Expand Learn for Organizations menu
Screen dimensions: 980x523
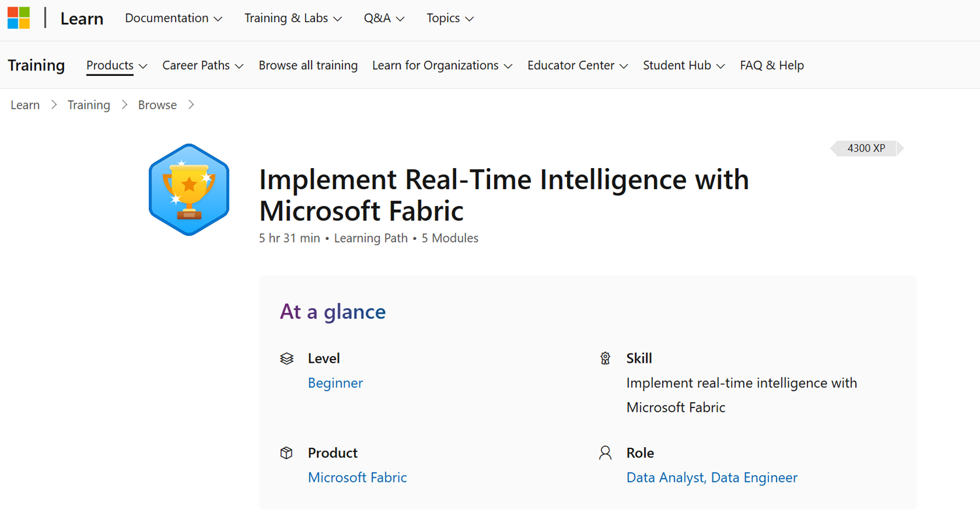442,65
